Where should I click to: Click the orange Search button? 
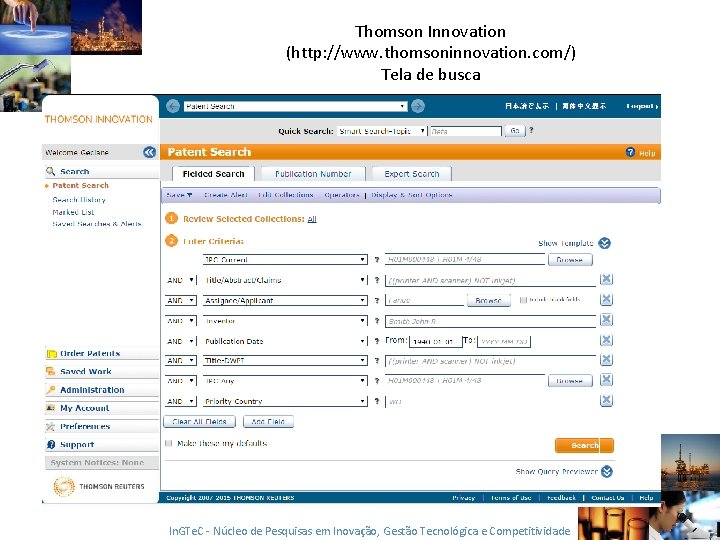tap(584, 445)
